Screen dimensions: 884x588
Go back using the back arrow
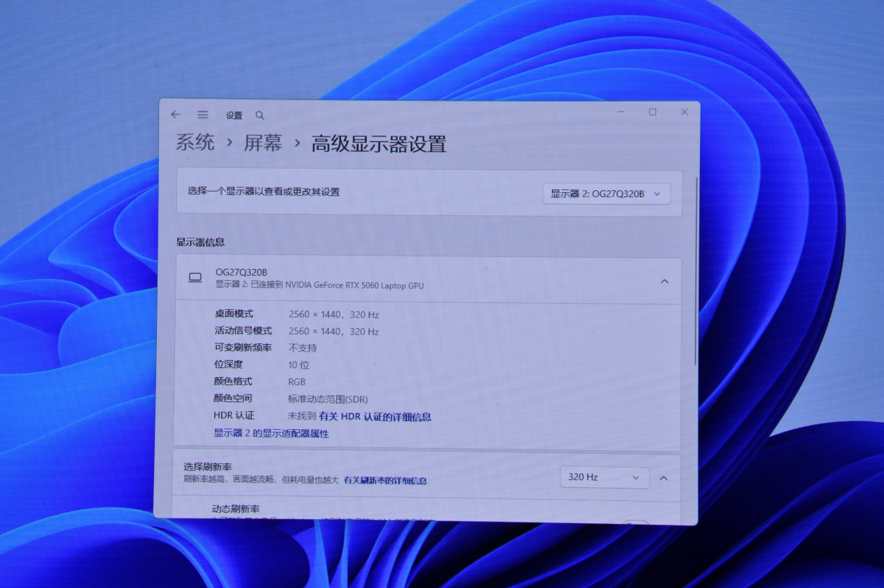coord(176,114)
